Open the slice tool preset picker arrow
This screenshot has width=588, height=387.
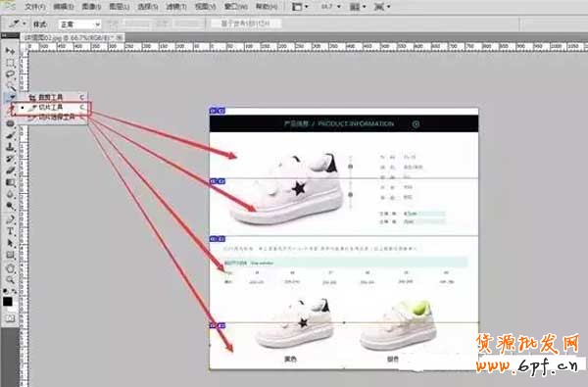coord(24,24)
